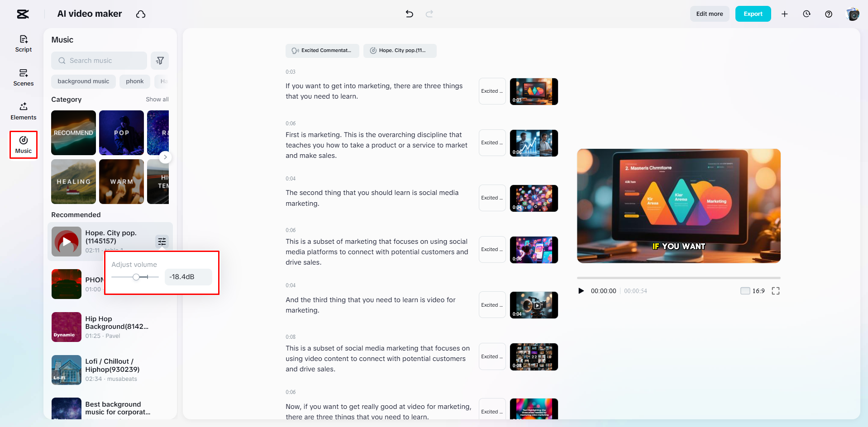
Task: Open the Hope. City pop music chip
Action: (x=400, y=51)
